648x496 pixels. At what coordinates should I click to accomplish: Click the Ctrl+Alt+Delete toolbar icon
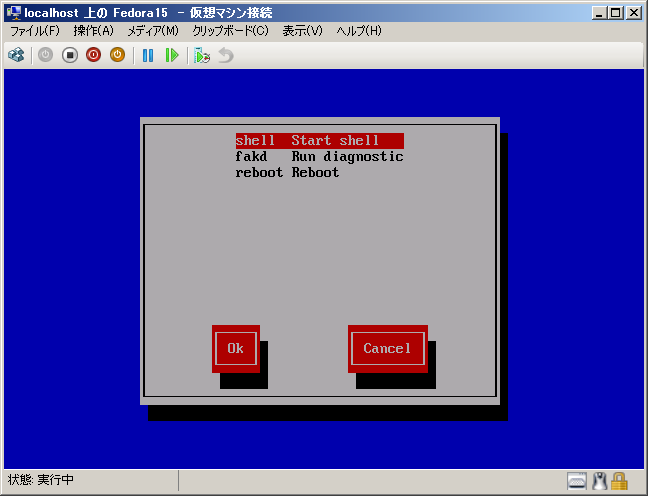coord(16,55)
